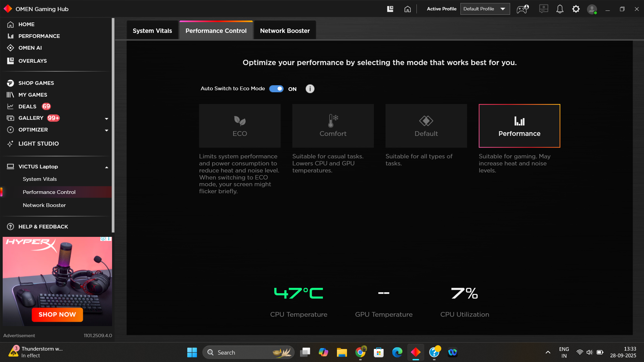This screenshot has height=362, width=644.
Task: Open notifications bell
Action: pos(560,9)
